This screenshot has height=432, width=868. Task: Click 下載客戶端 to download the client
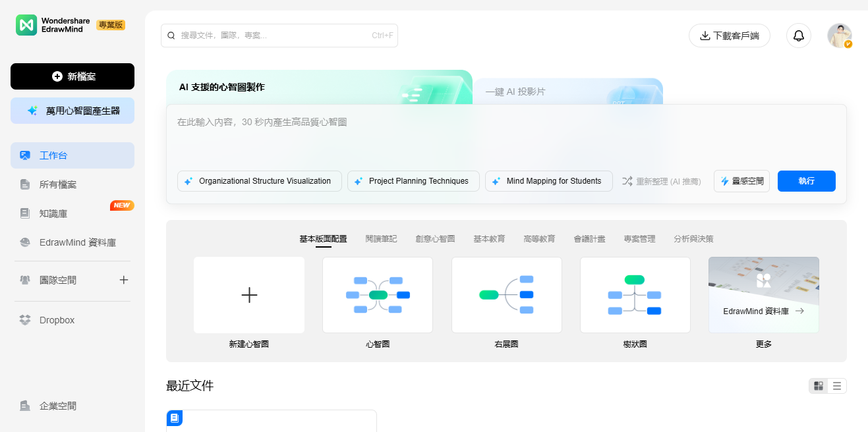click(730, 36)
